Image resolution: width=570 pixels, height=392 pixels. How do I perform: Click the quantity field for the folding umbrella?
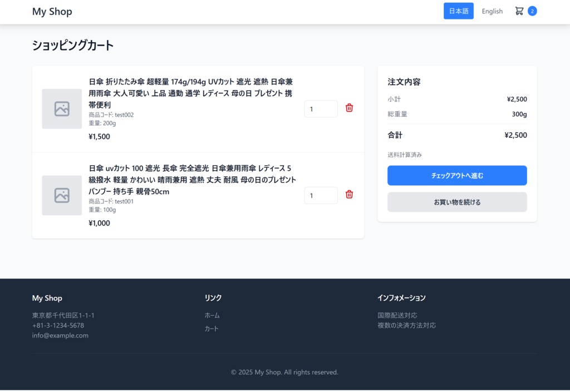pyautogui.click(x=321, y=108)
